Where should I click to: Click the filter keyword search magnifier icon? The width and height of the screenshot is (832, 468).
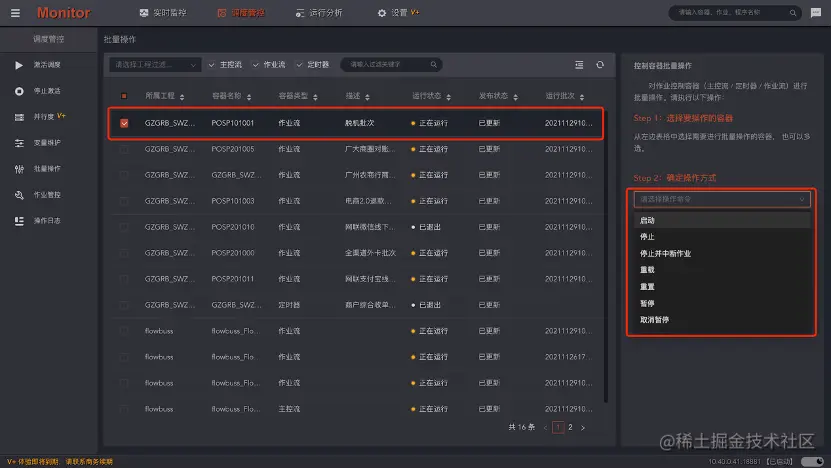tap(434, 65)
